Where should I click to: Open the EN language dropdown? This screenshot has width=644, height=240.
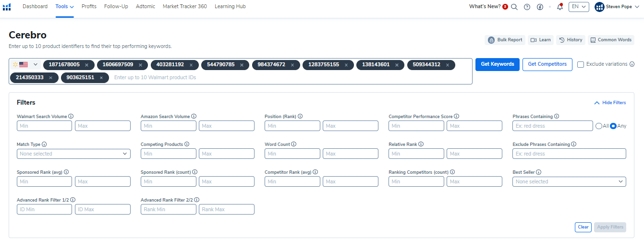coord(579,7)
